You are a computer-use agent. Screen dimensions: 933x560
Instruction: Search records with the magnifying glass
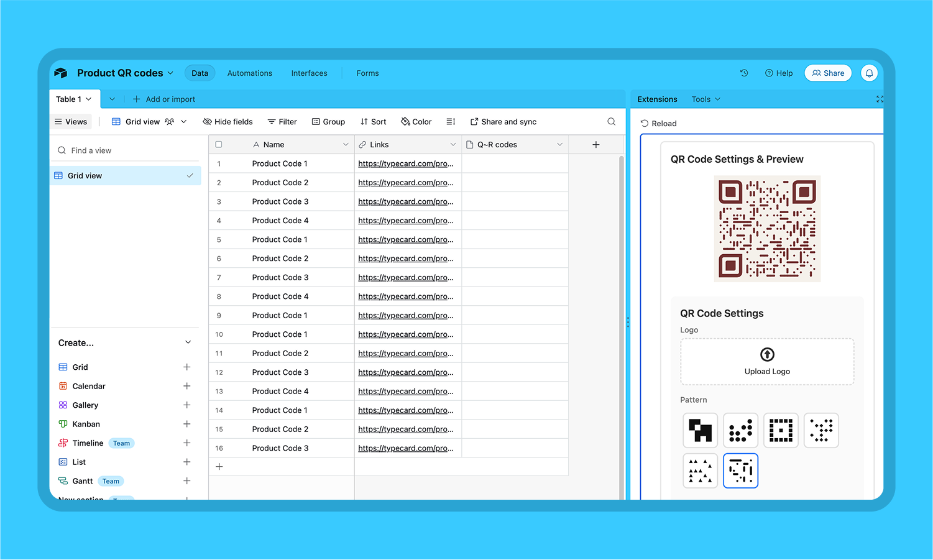click(611, 121)
